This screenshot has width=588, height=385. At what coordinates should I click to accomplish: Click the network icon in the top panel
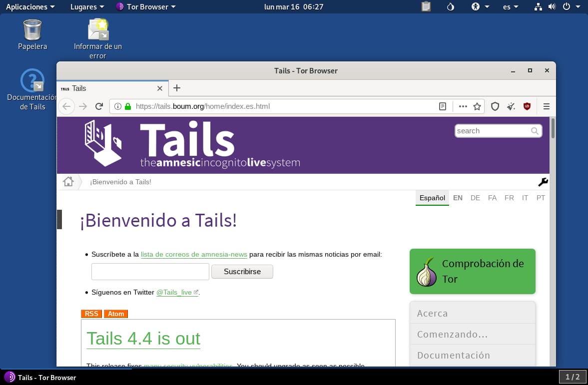(x=538, y=7)
